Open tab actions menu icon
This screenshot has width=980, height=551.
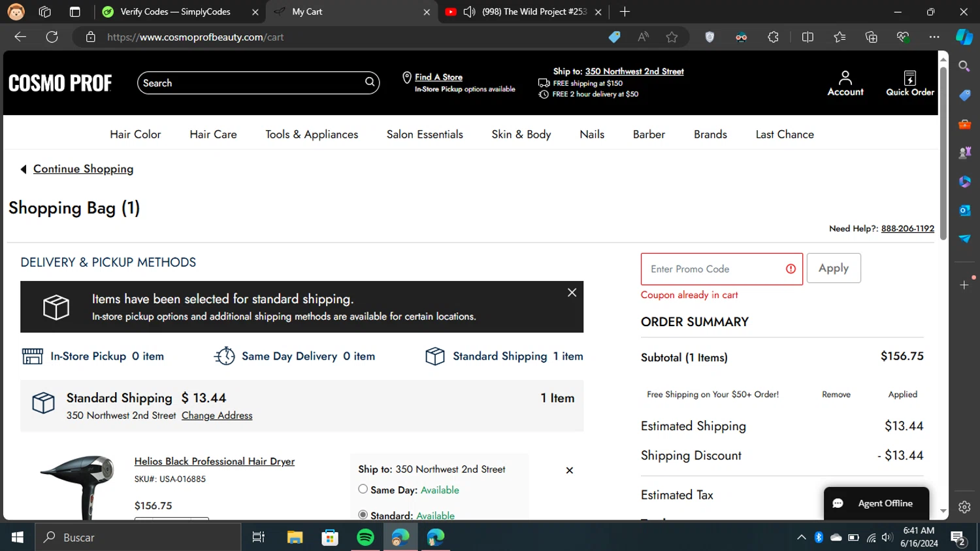(x=74, y=12)
